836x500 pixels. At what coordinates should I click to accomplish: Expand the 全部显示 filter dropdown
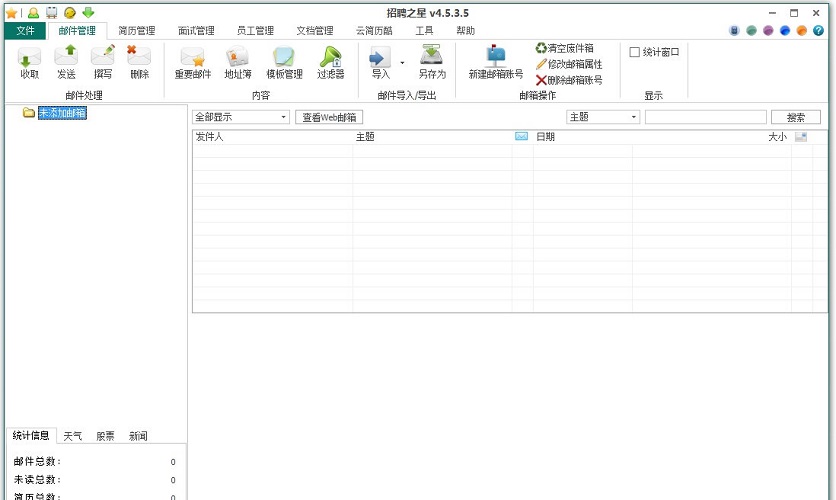[284, 117]
